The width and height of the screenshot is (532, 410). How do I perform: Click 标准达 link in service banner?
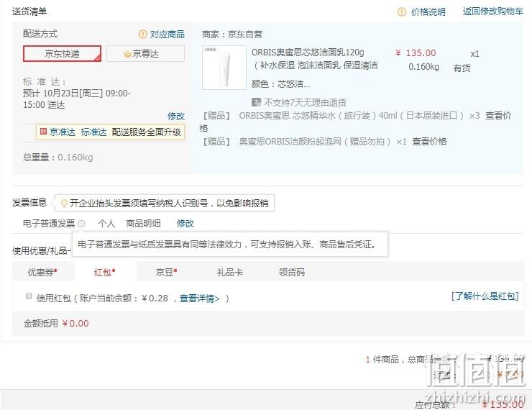93,132
